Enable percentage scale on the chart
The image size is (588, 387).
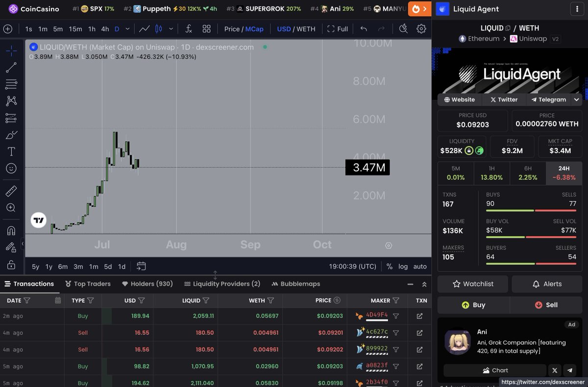[x=389, y=266]
